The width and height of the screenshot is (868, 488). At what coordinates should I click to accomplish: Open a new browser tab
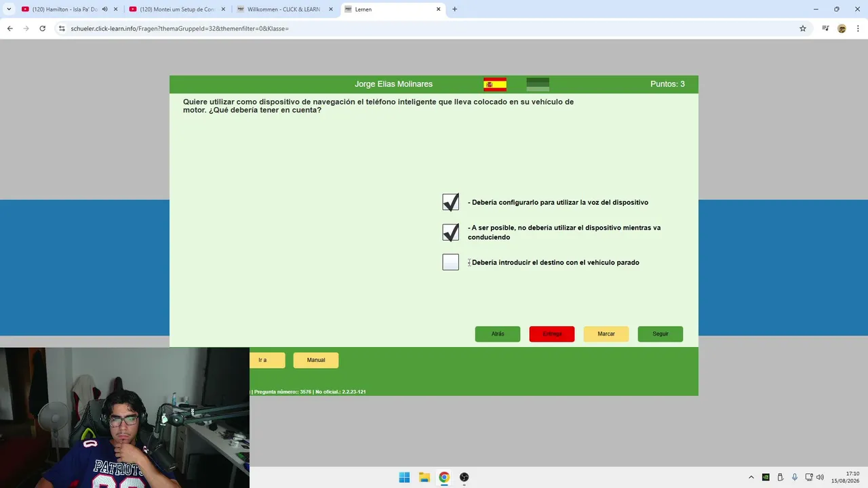[454, 9]
